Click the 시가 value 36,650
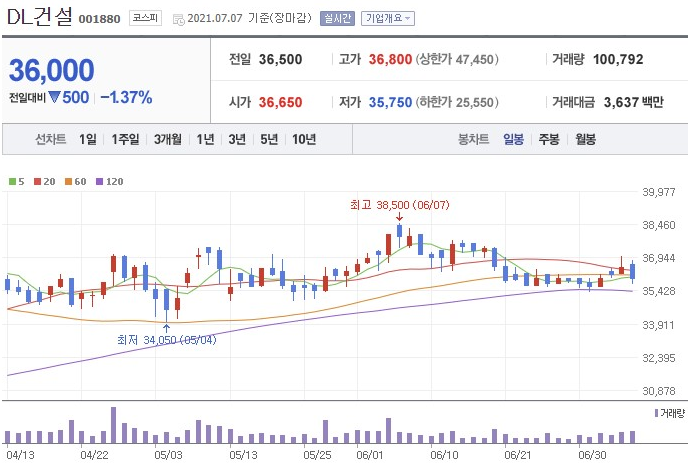688x464 pixels. pos(280,102)
